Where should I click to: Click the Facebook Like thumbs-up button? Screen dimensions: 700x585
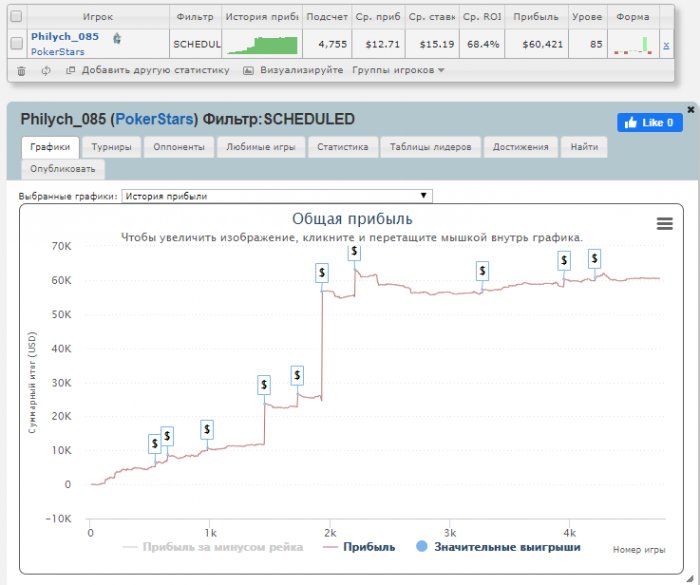pyautogui.click(x=650, y=122)
